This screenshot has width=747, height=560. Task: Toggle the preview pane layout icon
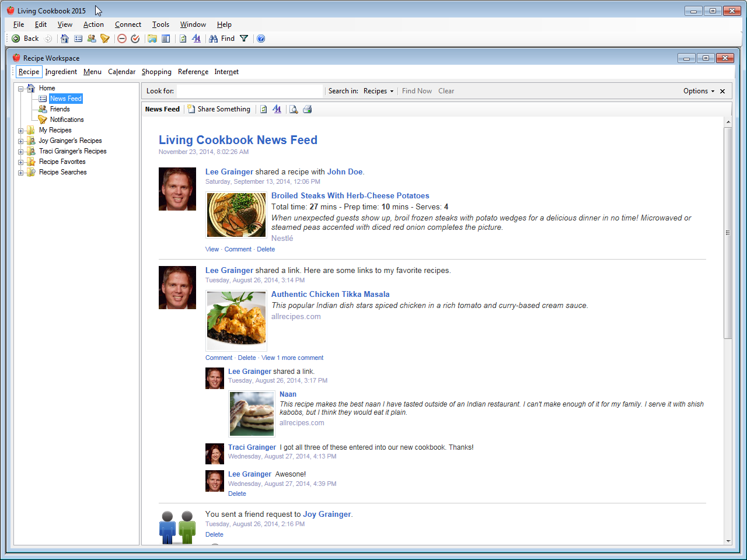coord(166,38)
